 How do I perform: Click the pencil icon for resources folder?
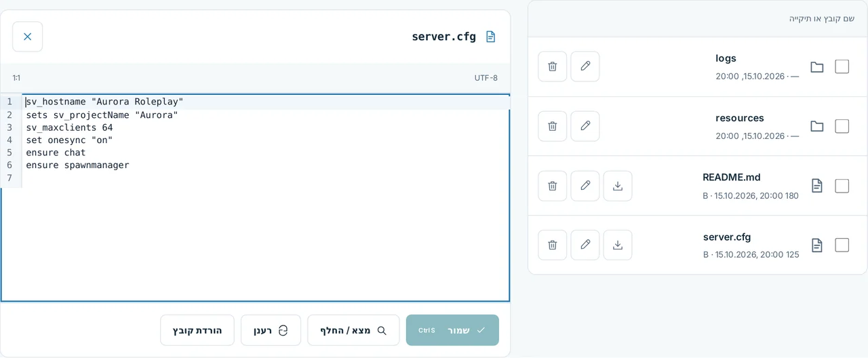[585, 126]
